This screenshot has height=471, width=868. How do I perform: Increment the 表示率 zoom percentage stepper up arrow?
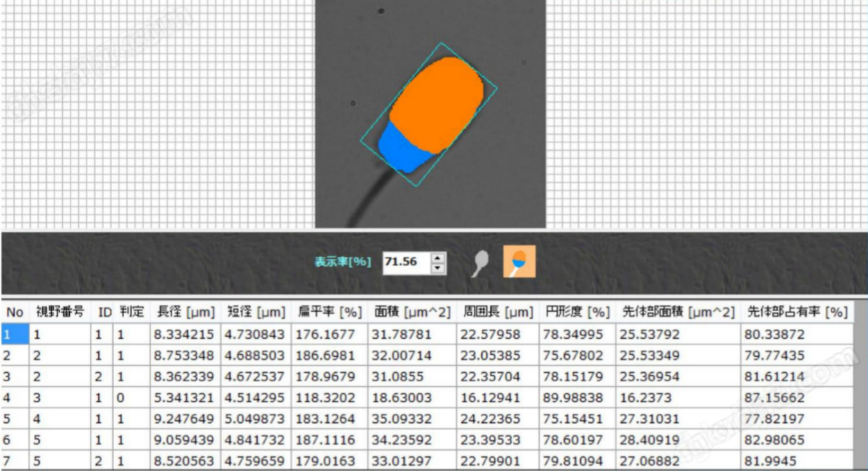pyautogui.click(x=436, y=258)
